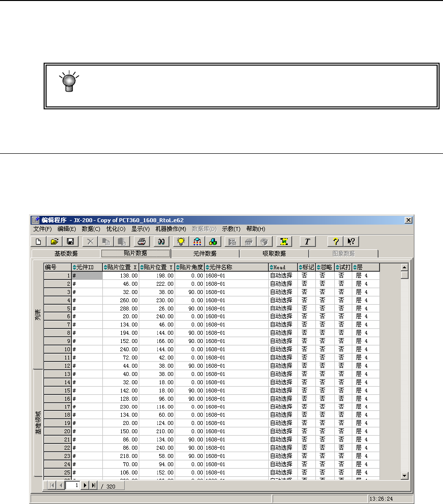Go to the first record navigation button
This screenshot has height=504, width=443.
click(x=52, y=486)
